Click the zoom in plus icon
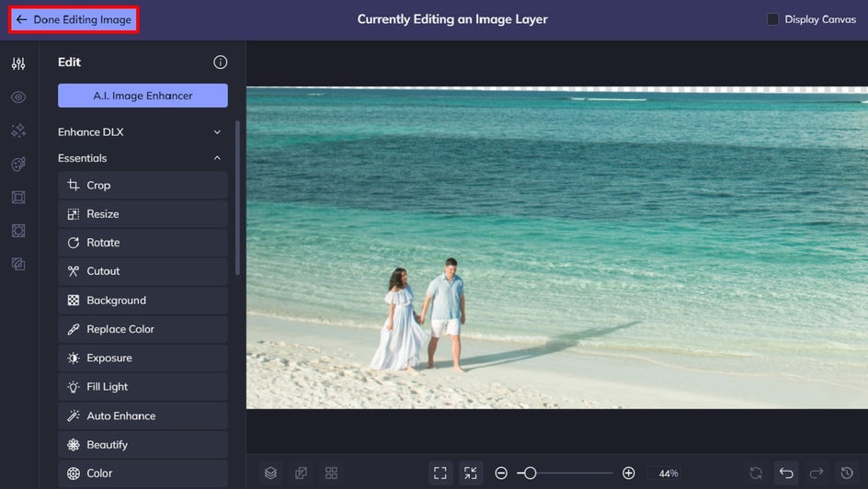 (x=628, y=473)
